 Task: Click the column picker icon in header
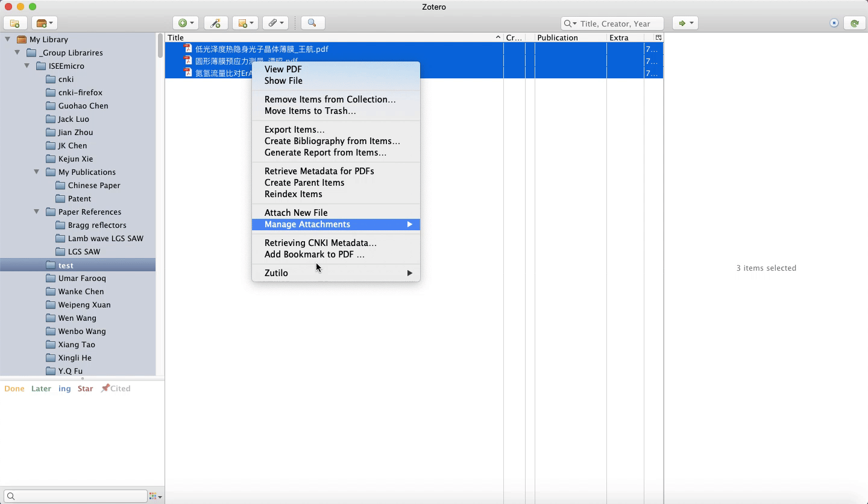pyautogui.click(x=658, y=37)
